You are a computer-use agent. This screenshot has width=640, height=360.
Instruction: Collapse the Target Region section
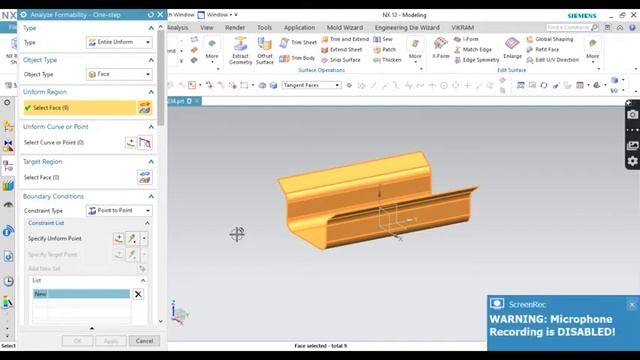151,162
